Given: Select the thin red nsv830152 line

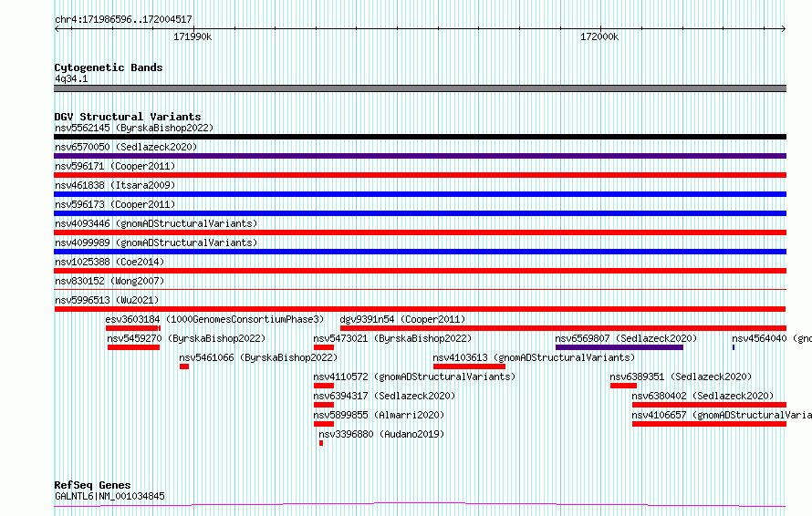Looking at the screenshot, I should [420, 289].
